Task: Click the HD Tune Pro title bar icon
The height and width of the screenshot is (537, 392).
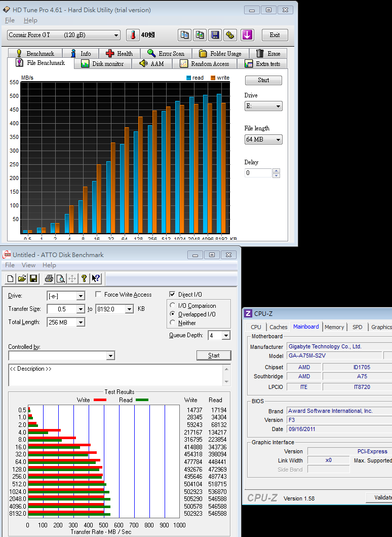Action: [x=7, y=10]
